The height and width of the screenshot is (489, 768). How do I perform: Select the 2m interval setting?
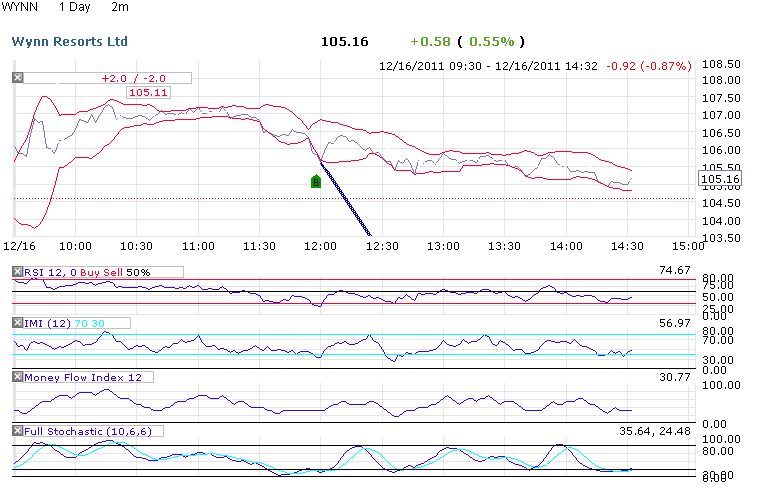click(120, 7)
